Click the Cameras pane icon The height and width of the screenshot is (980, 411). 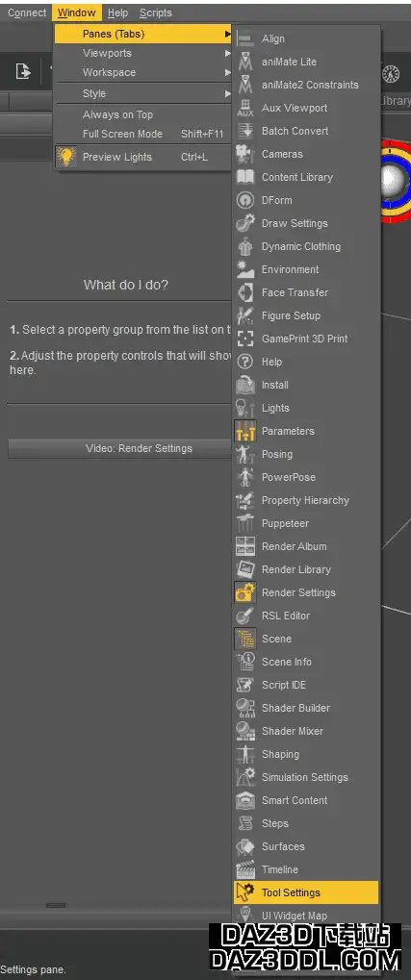(x=244, y=154)
